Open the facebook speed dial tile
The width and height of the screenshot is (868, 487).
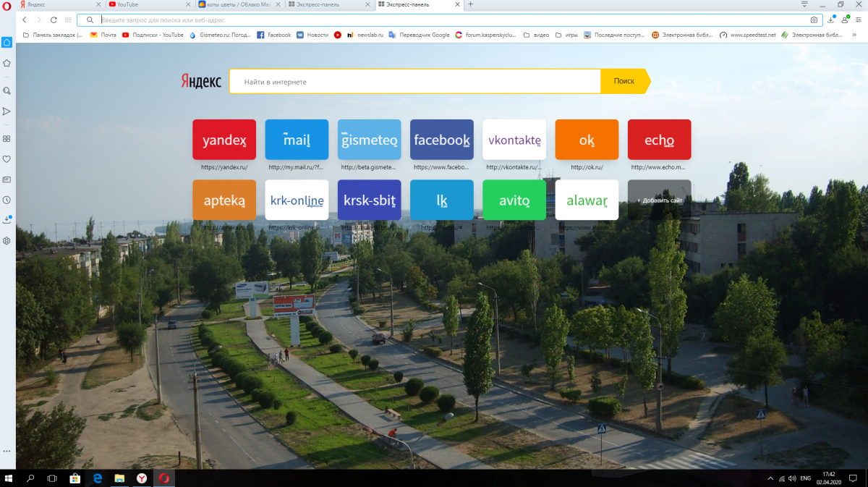pos(441,140)
